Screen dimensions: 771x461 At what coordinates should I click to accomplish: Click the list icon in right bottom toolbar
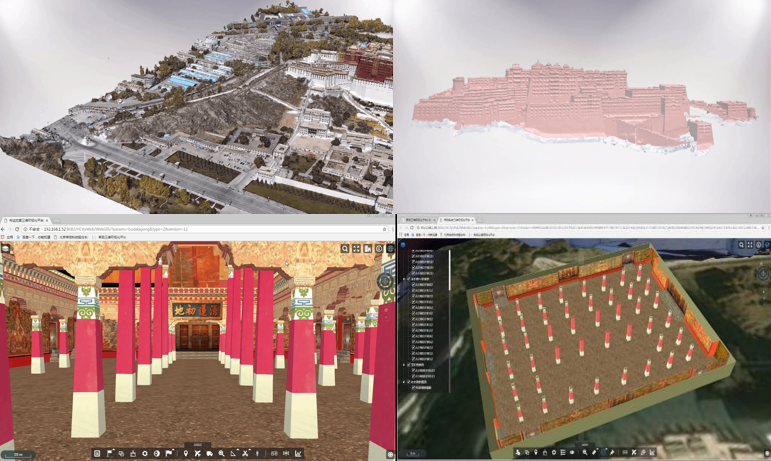[x=563, y=452]
